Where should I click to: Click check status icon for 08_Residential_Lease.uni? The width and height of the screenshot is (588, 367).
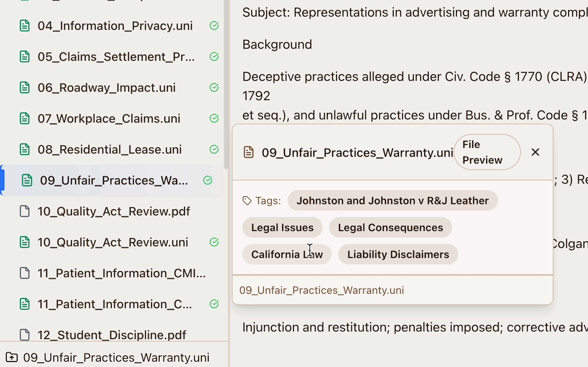coord(214,149)
